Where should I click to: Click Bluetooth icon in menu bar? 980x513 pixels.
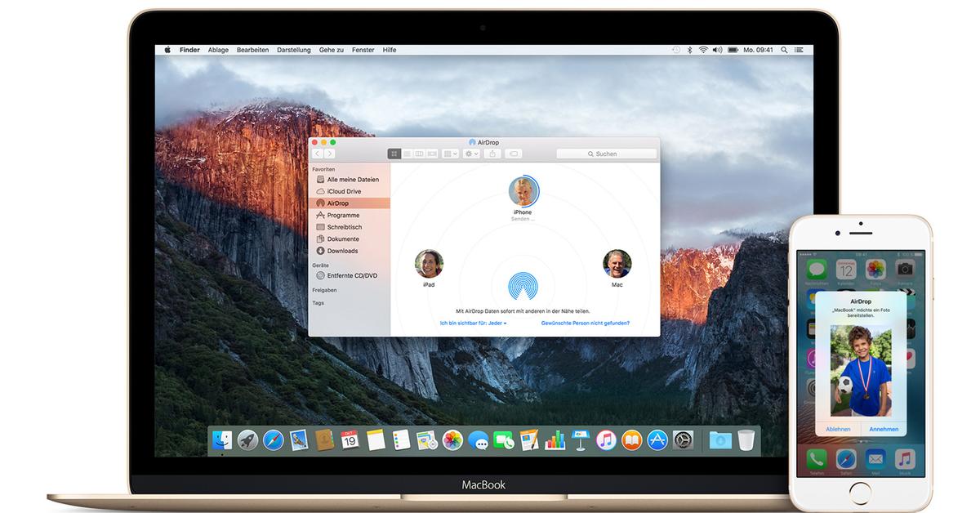coord(689,50)
